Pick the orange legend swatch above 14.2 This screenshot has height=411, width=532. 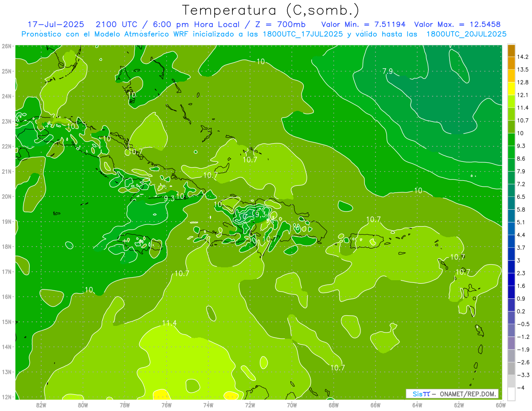pos(511,51)
